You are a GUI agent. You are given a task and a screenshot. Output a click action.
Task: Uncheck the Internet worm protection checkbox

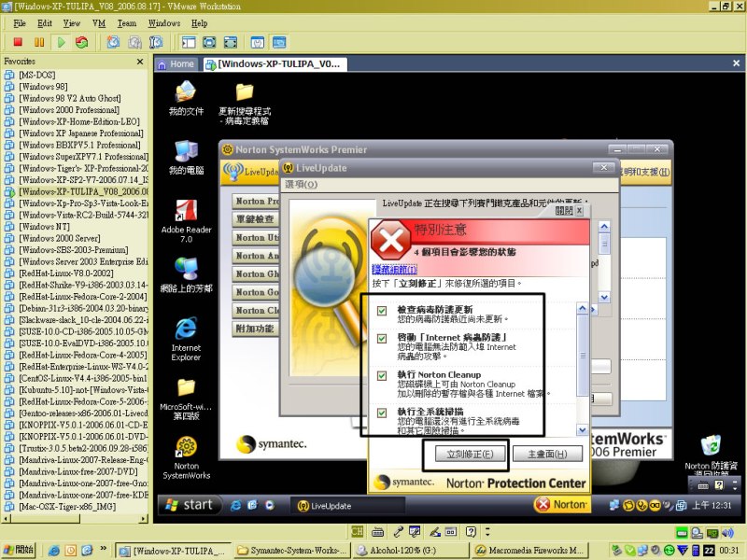coord(382,339)
